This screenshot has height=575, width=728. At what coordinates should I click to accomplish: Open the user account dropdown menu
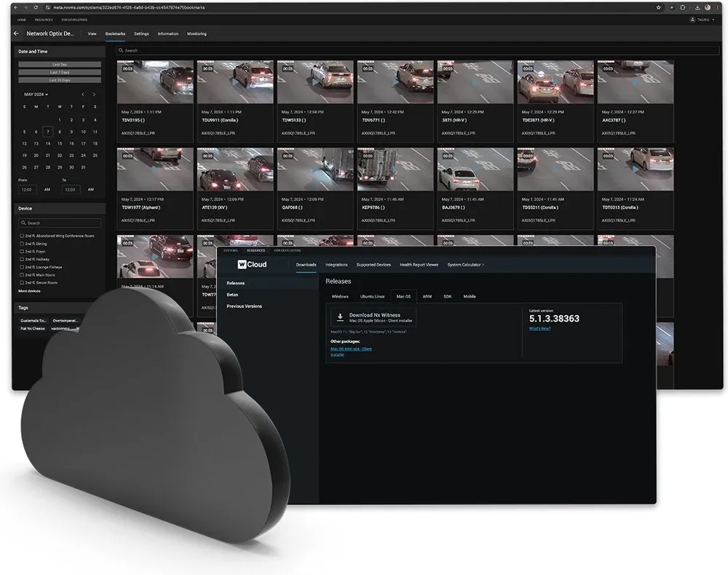pyautogui.click(x=702, y=20)
